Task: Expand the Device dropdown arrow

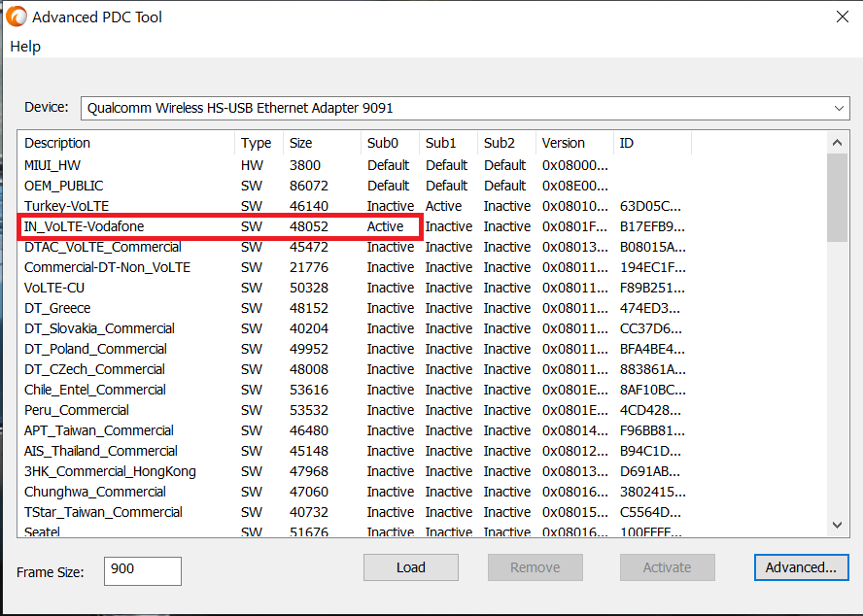Action: click(839, 109)
